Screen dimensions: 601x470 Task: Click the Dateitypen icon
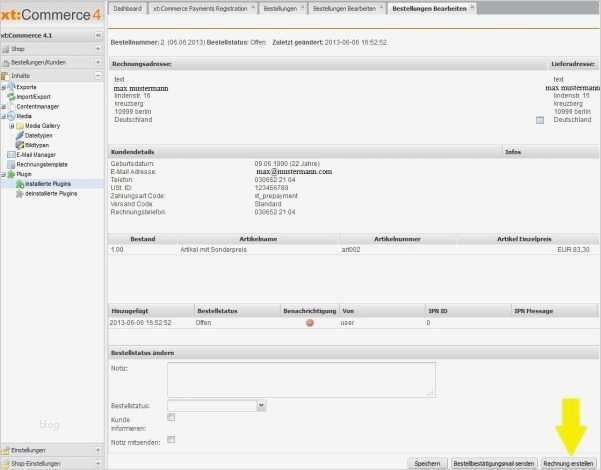pos(20,135)
